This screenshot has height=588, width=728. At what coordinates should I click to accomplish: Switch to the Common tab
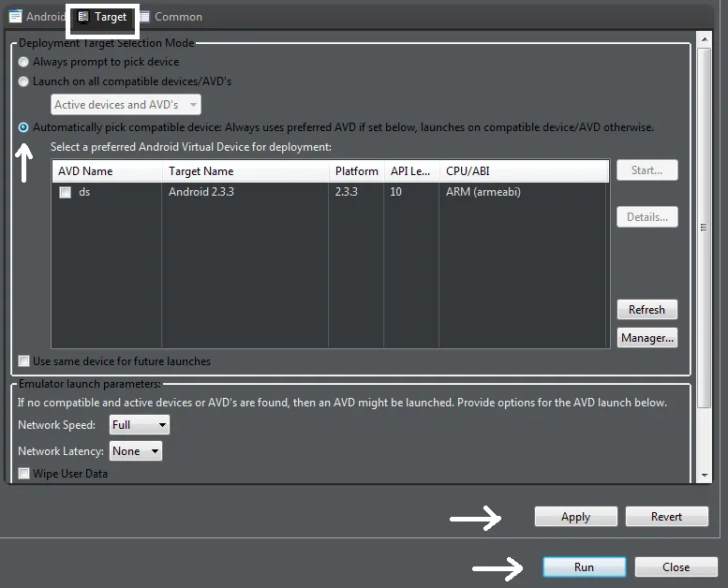[x=171, y=17]
